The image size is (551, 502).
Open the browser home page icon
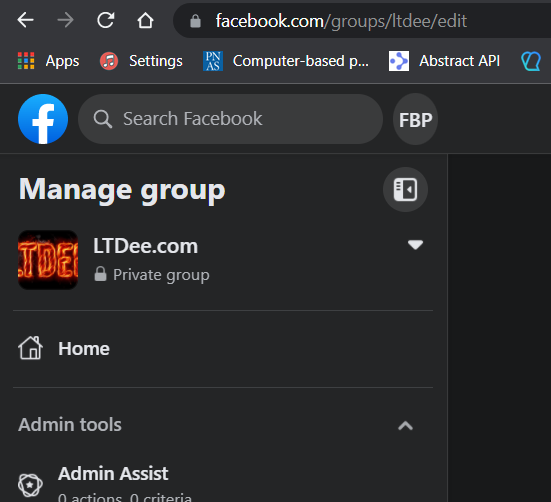point(145,20)
